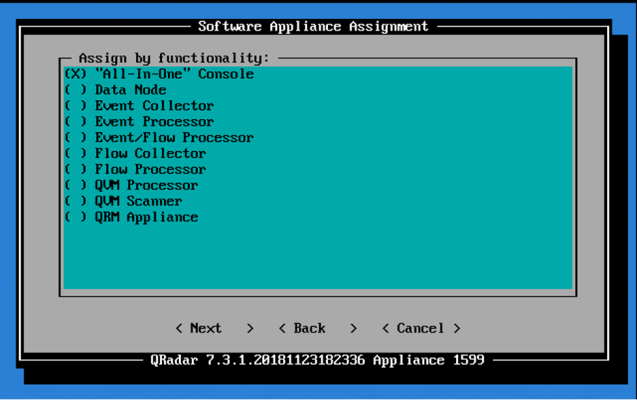Select the Event/Flow Processor radio option
The height and width of the screenshot is (400, 637).
point(159,137)
